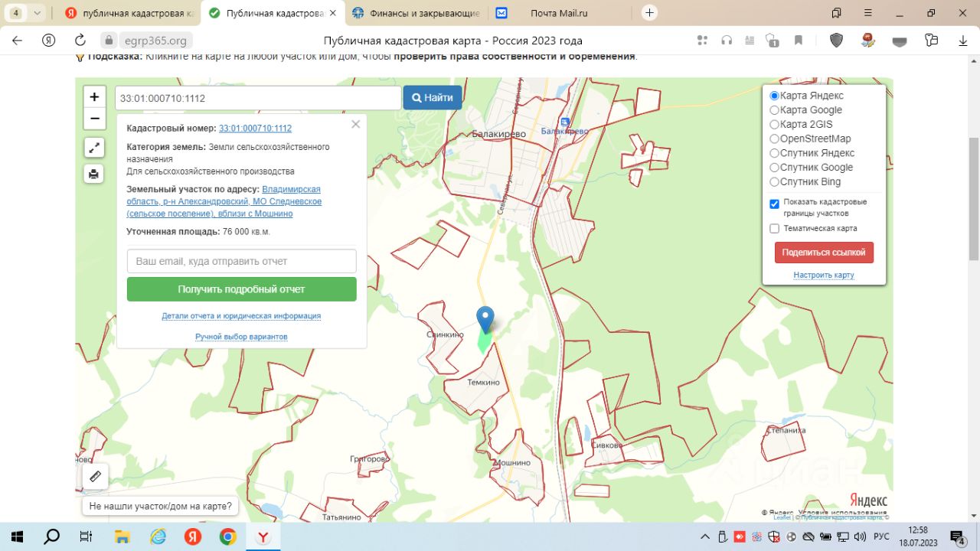The height and width of the screenshot is (551, 980).
Task: Open Настроить карту link
Action: (x=824, y=275)
